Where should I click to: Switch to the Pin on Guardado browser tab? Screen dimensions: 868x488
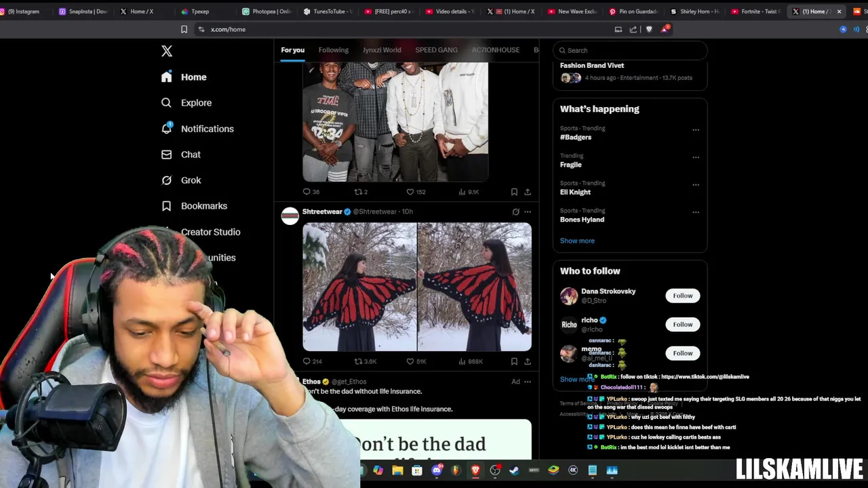633,12
